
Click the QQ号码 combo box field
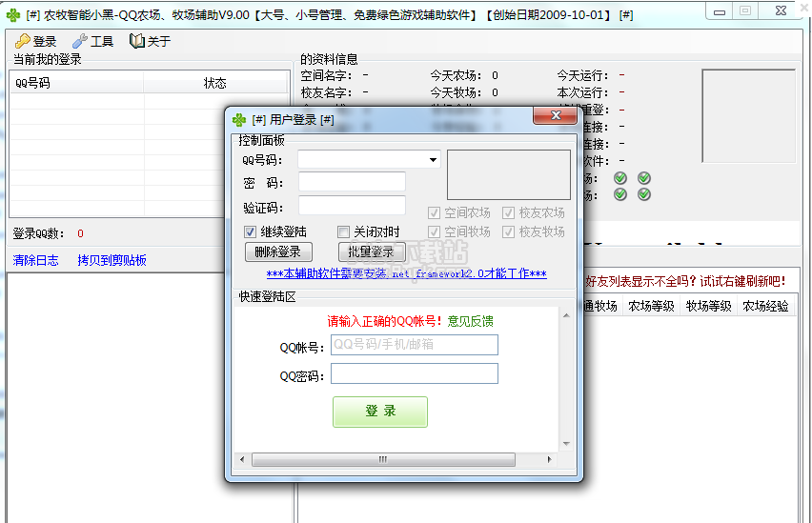pos(369,160)
